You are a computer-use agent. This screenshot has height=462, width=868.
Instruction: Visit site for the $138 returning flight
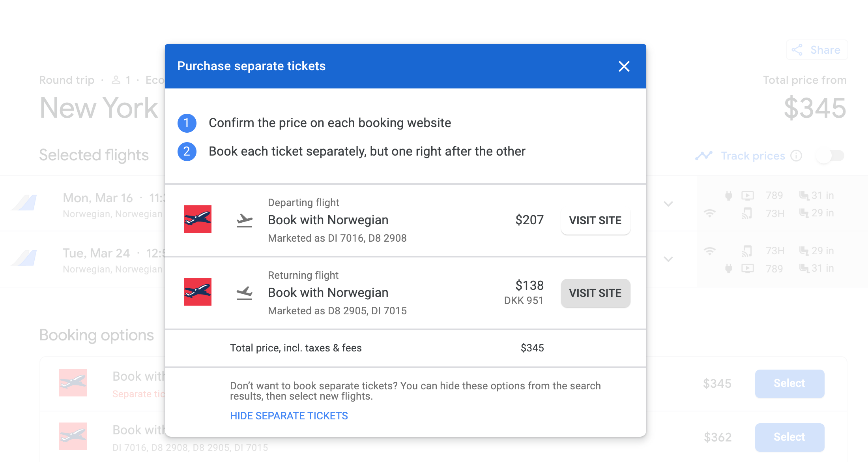click(595, 293)
